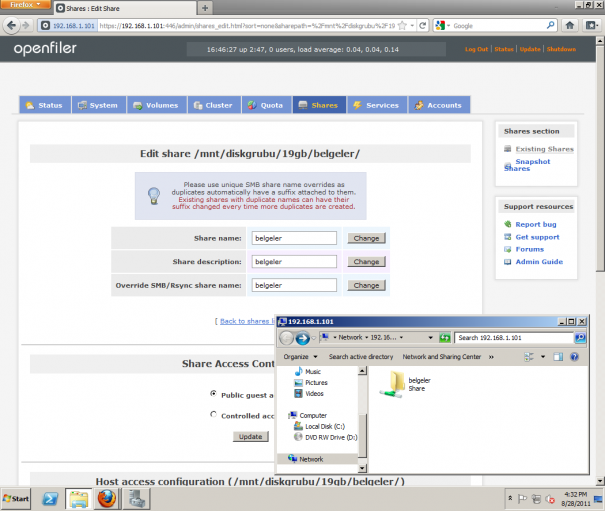
Task: Select Pictures in navigation pane
Action: point(311,382)
